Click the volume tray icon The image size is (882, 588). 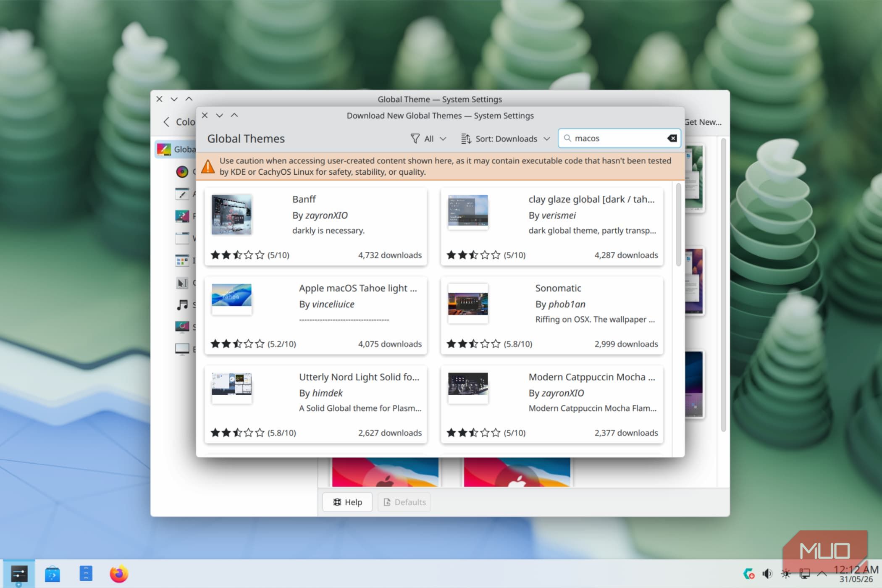point(767,574)
